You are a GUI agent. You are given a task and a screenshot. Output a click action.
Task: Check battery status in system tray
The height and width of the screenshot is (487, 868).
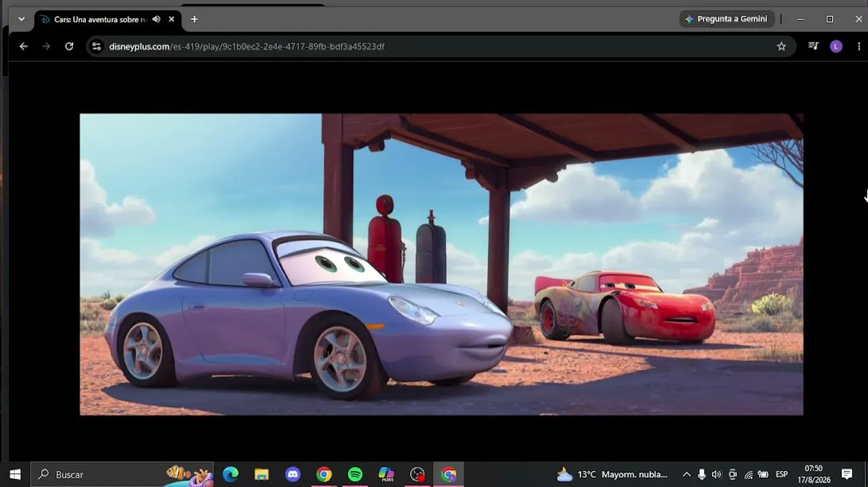[763, 474]
